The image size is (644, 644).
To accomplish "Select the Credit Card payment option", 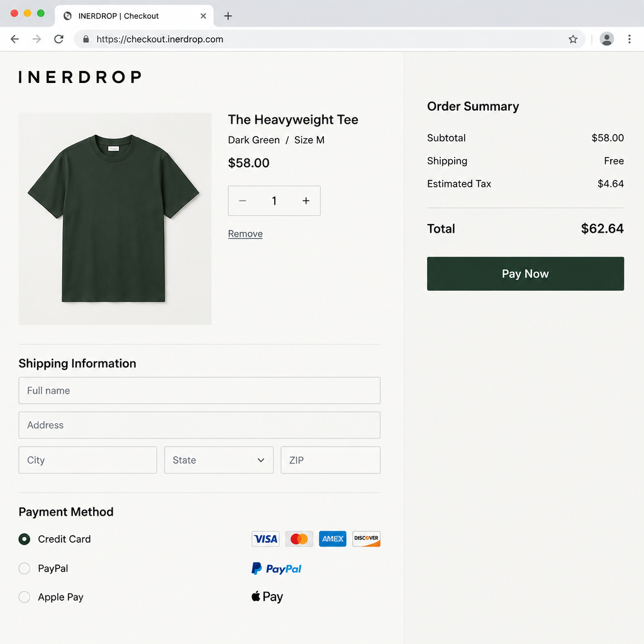I will coord(25,539).
